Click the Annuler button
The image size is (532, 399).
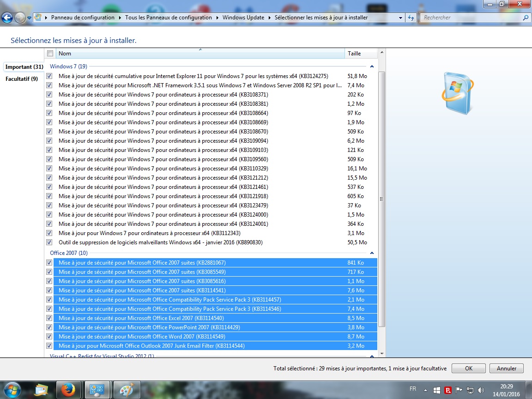coord(507,369)
